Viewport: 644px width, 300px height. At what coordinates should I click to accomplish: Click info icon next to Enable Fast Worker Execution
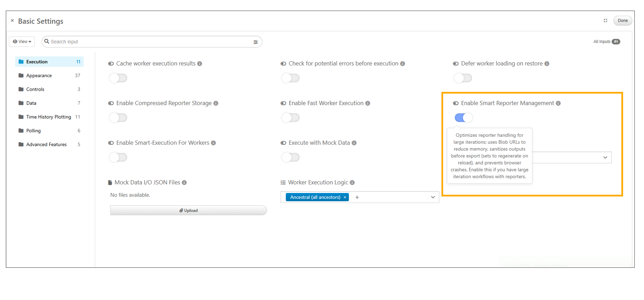[x=368, y=103]
